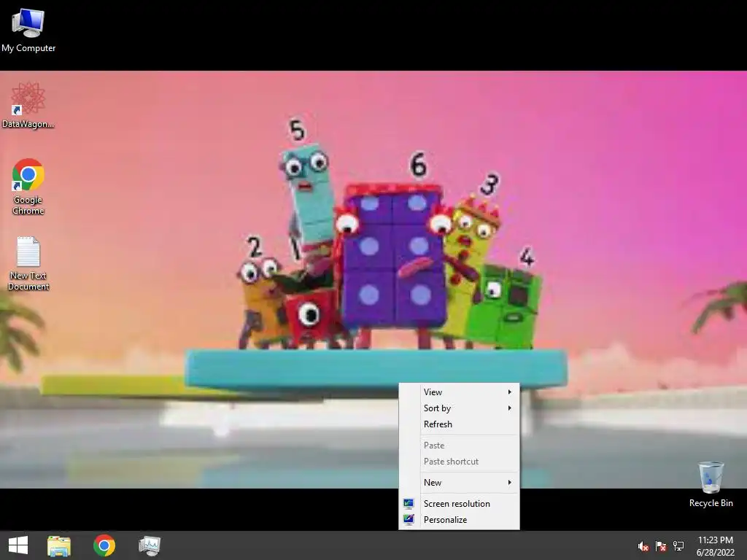Launch Chrome from the taskbar
The height and width of the screenshot is (560, 747).
pos(104,545)
